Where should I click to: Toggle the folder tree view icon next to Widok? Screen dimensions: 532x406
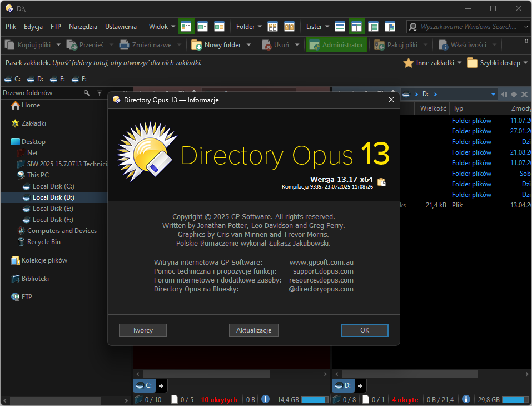(x=186, y=27)
